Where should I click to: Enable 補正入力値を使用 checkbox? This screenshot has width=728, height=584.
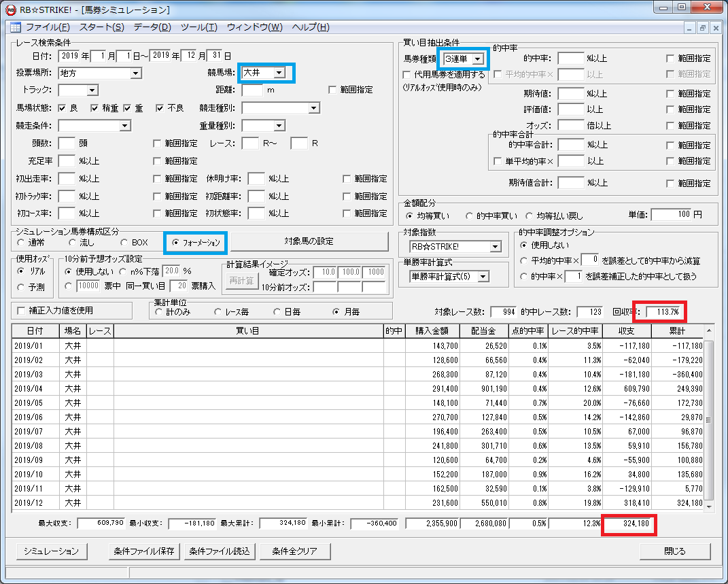21,311
